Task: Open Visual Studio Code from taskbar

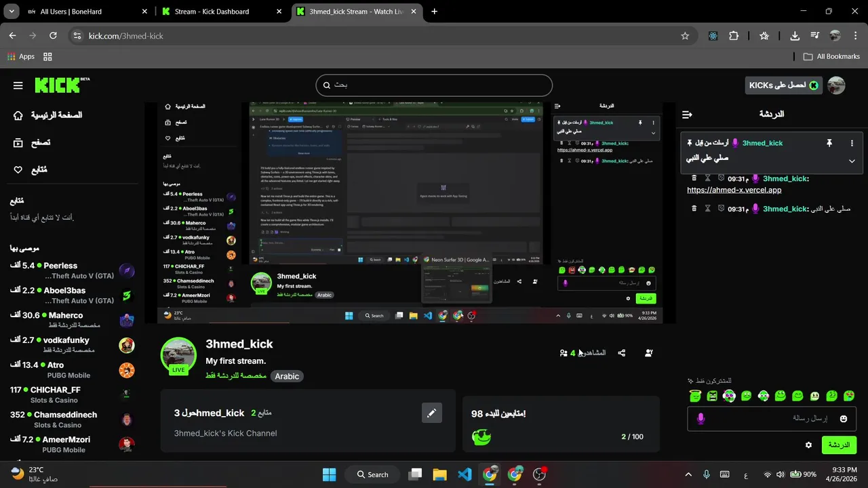Action: click(465, 474)
